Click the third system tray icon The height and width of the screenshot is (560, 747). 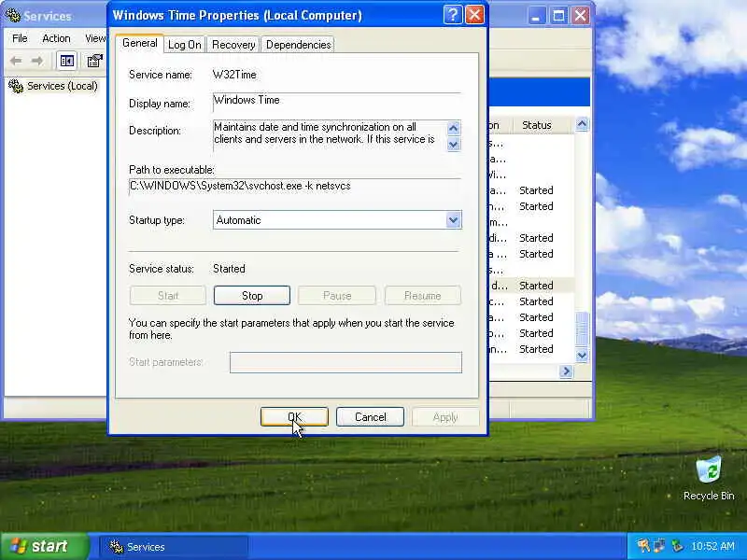tap(676, 546)
